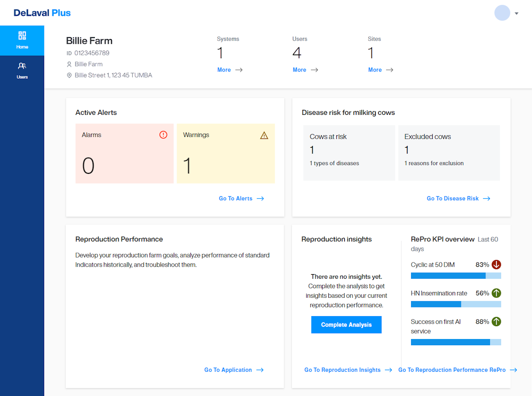This screenshot has height=396, width=532.
Task: Click the DeLaval Plus logo
Action: click(42, 13)
